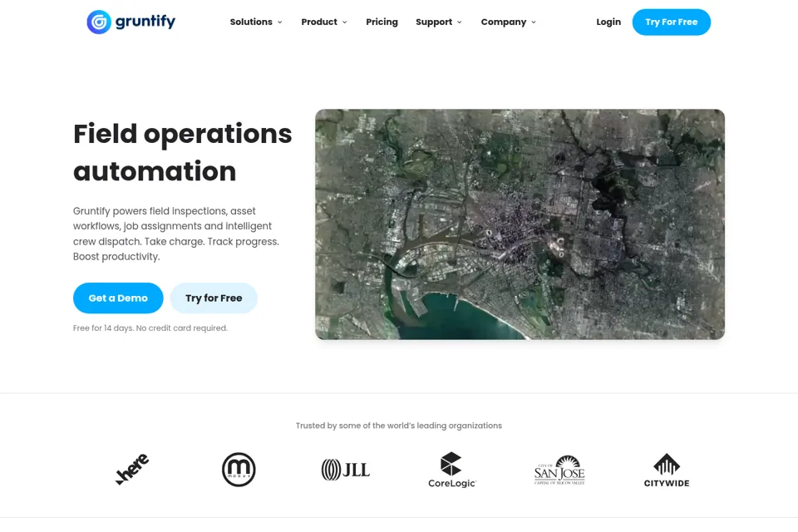
Task: Click the satellite map video thumbnail
Action: coord(520,224)
